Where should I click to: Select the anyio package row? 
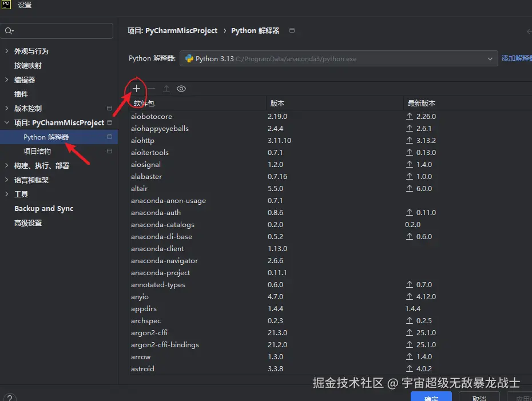(331, 297)
